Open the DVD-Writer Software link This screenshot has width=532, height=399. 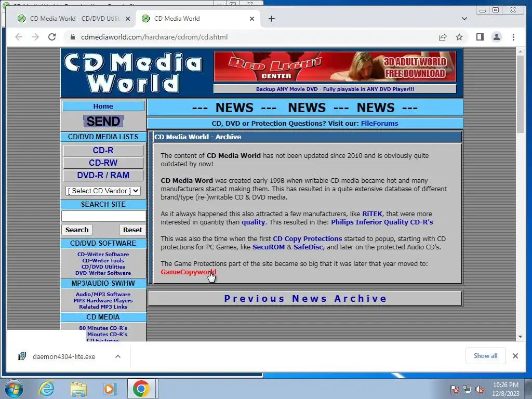click(103, 273)
